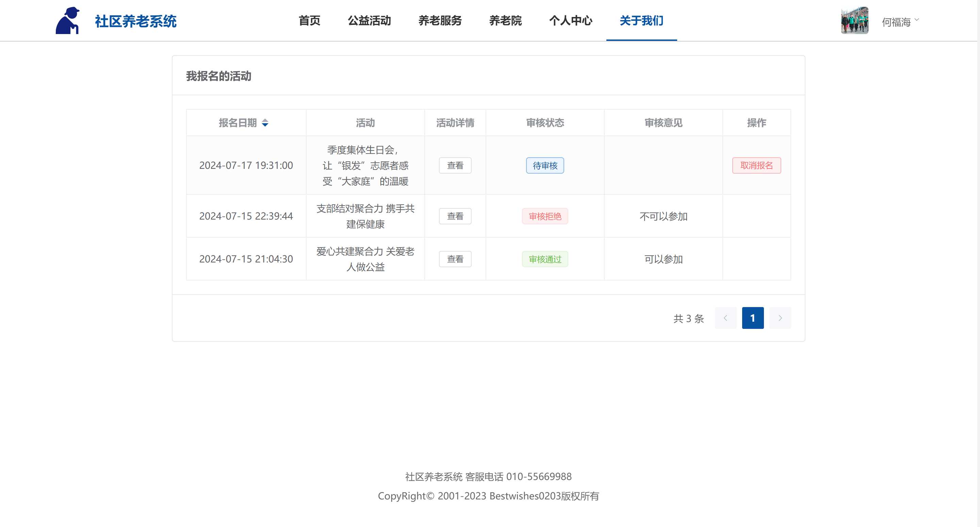980x527 pixels.
Task: Click the user avatar photo
Action: coord(854,20)
